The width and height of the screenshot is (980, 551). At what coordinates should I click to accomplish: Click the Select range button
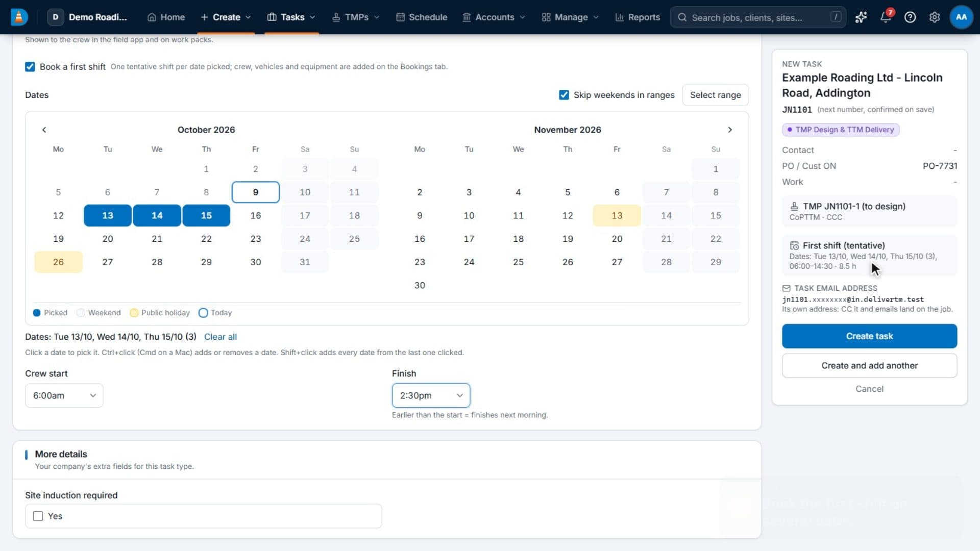click(715, 95)
